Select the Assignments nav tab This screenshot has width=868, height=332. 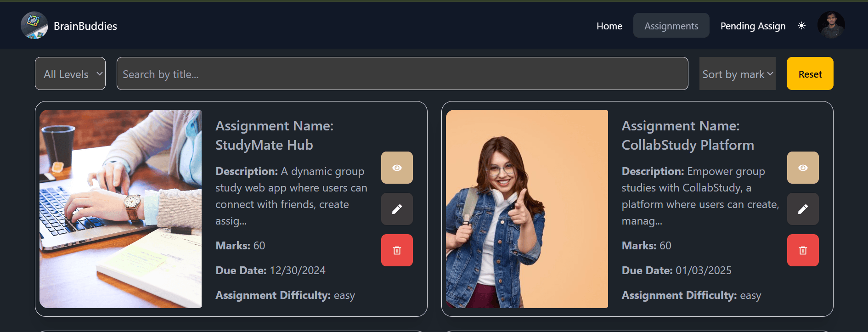pyautogui.click(x=671, y=26)
